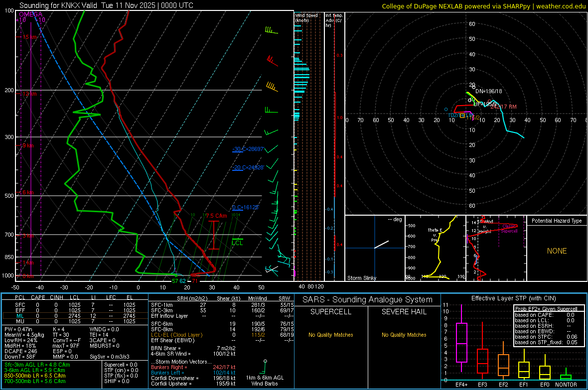Image resolution: width=588 pixels, height=390 pixels.
Task: Click the Storm Slinky panel label
Action: tap(361, 278)
